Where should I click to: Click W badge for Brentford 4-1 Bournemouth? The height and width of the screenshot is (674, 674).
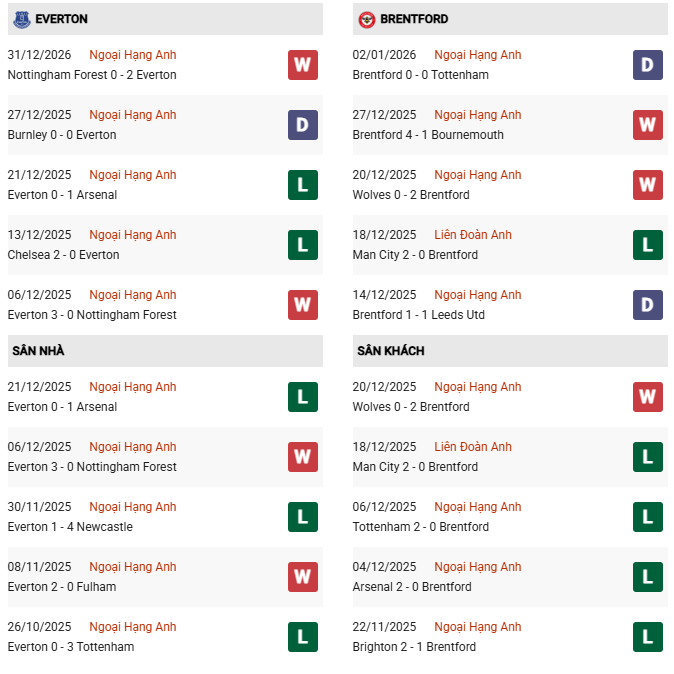[648, 125]
